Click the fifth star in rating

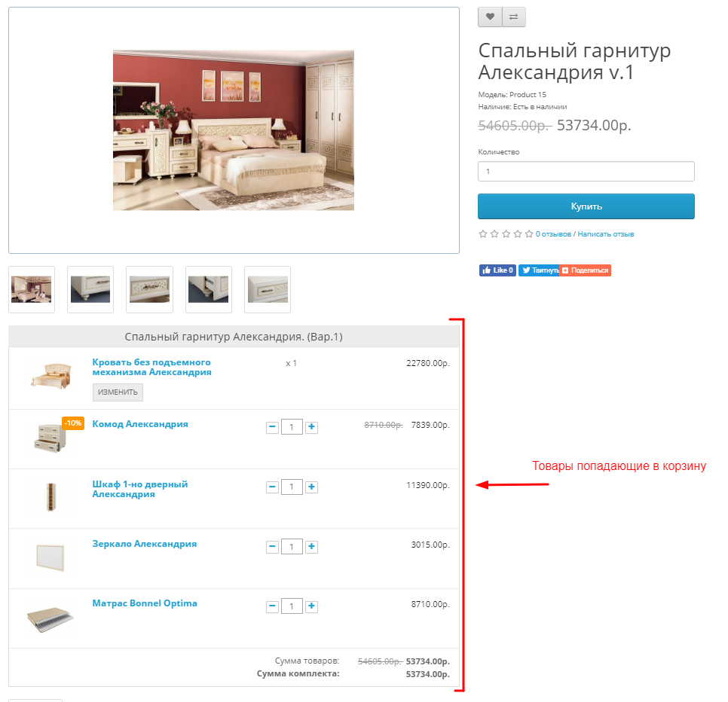(x=529, y=233)
